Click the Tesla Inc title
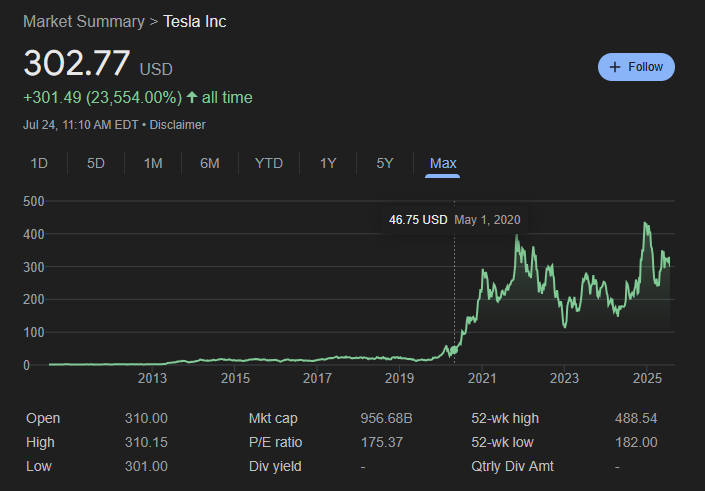705x491 pixels. pos(194,22)
